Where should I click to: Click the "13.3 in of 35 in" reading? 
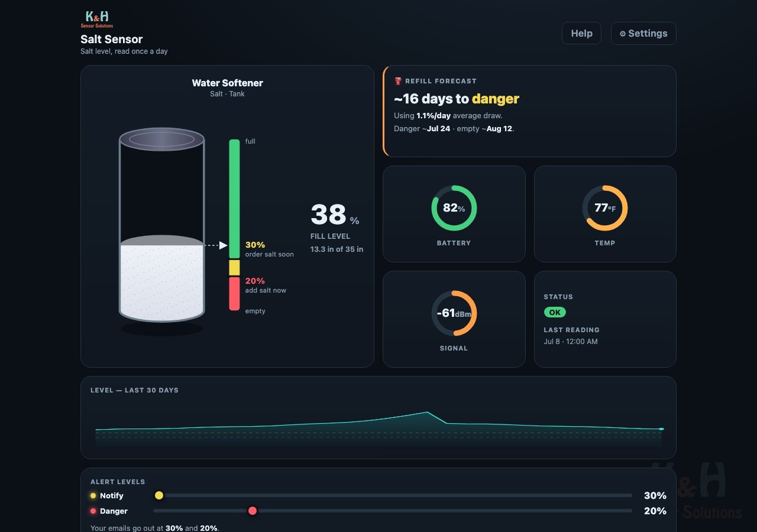pos(337,249)
